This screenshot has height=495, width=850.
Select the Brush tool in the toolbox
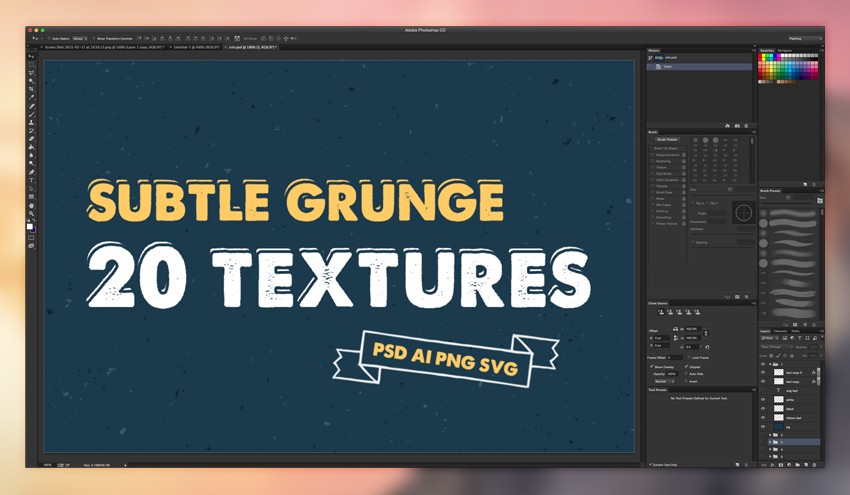coord(31,114)
